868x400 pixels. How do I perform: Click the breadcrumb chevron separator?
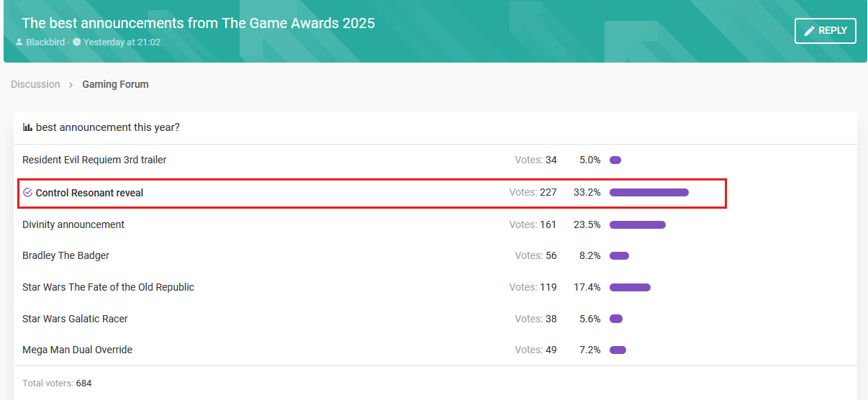[x=71, y=85]
